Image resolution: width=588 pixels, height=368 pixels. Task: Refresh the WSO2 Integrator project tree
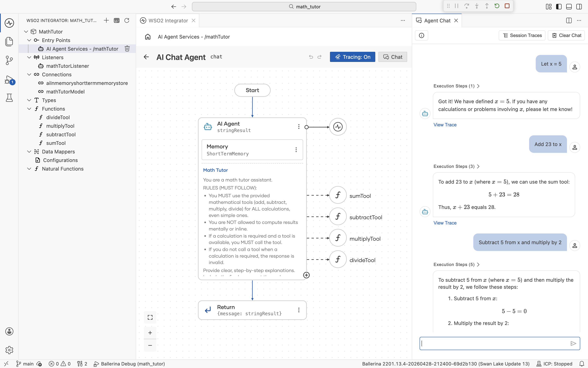point(127,20)
